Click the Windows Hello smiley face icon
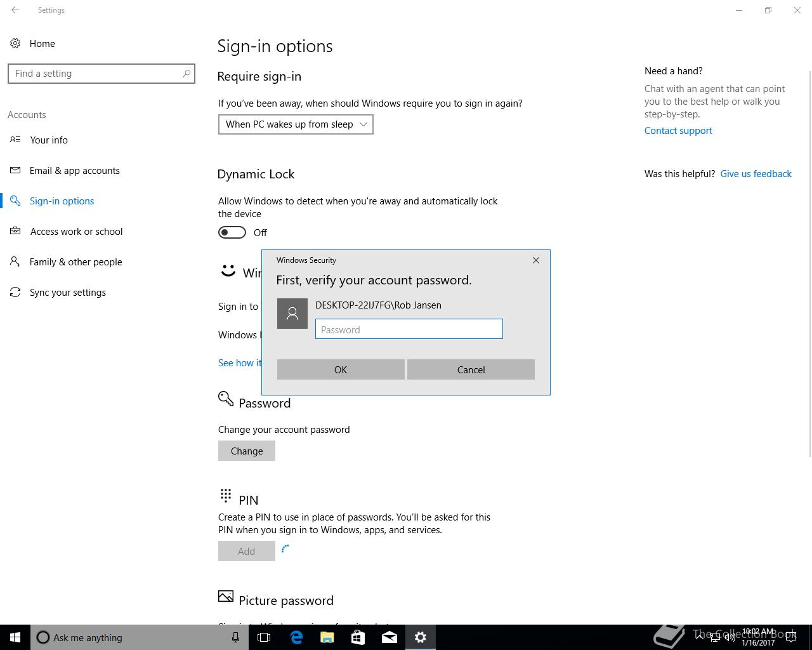812x650 pixels. click(x=228, y=271)
